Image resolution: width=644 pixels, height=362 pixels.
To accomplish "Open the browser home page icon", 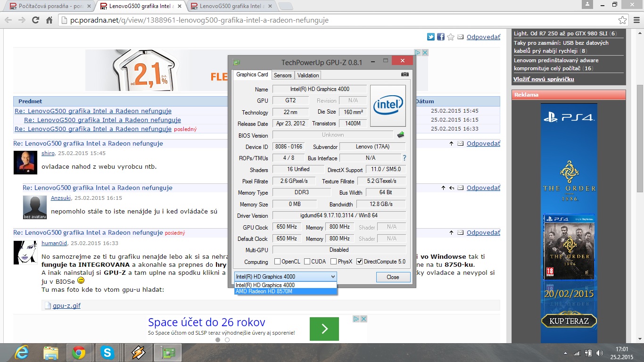I will 49,20.
